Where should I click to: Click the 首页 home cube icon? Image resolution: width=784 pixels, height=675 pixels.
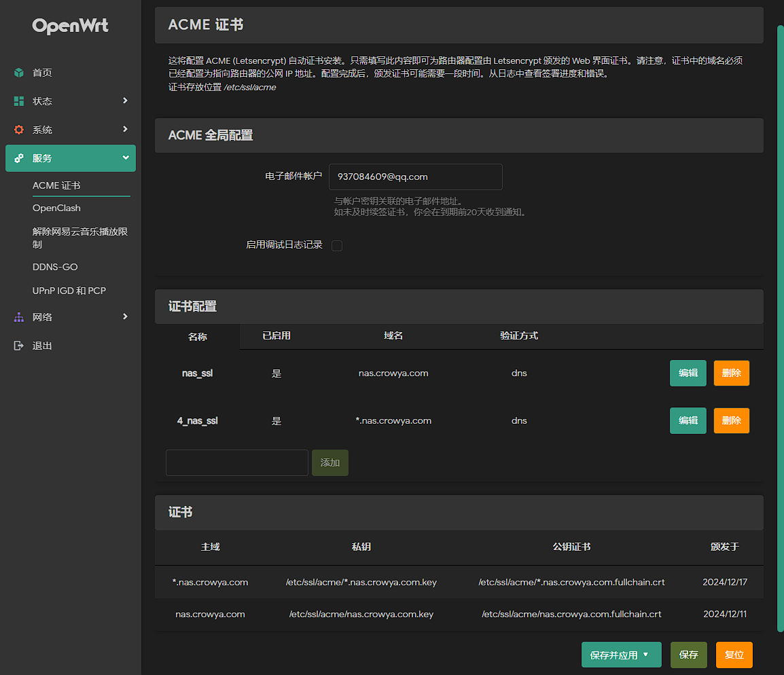click(19, 73)
